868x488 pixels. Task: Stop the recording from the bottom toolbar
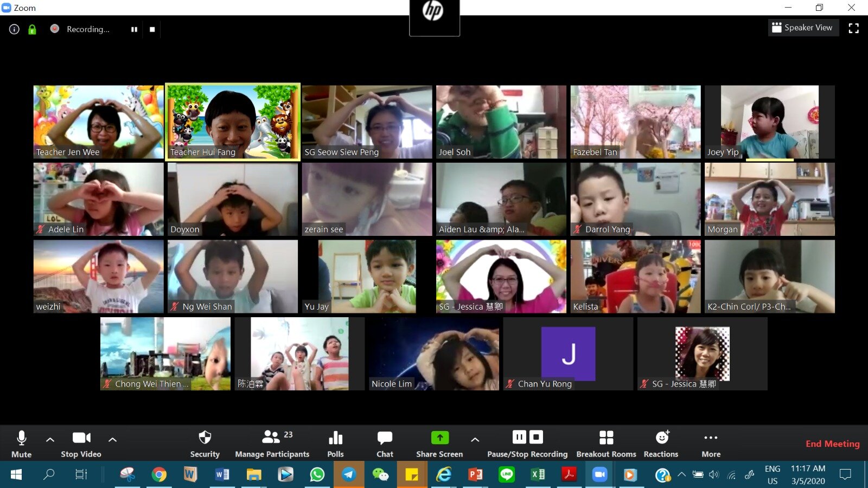click(536, 437)
